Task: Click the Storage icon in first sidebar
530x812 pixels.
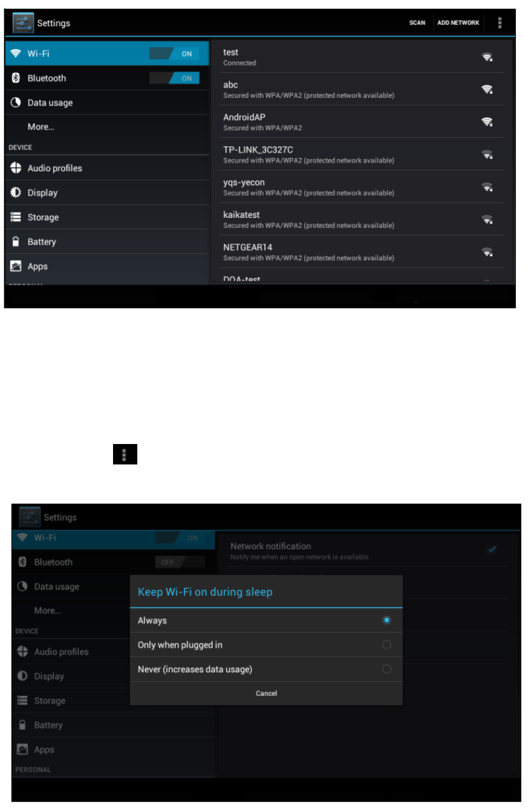Action: (17, 217)
